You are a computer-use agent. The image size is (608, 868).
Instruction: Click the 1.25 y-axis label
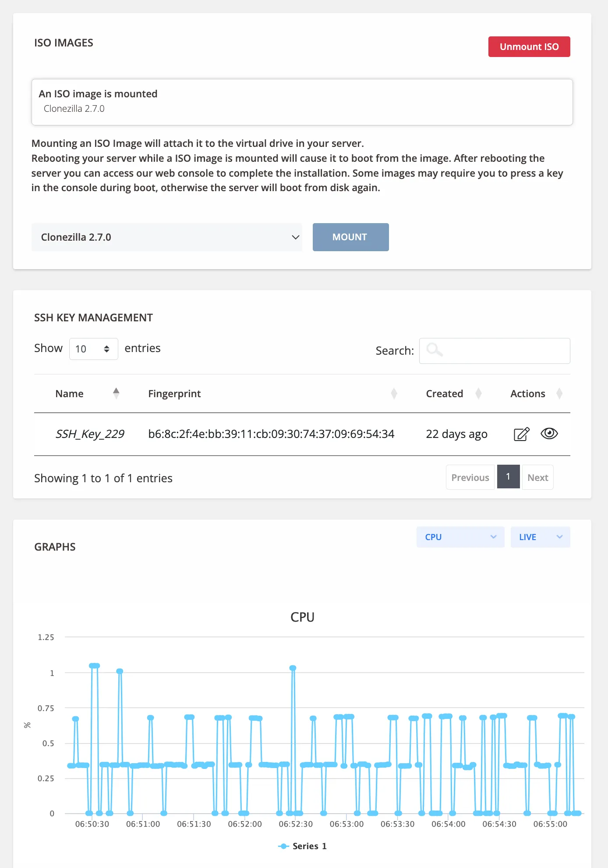pyautogui.click(x=46, y=637)
